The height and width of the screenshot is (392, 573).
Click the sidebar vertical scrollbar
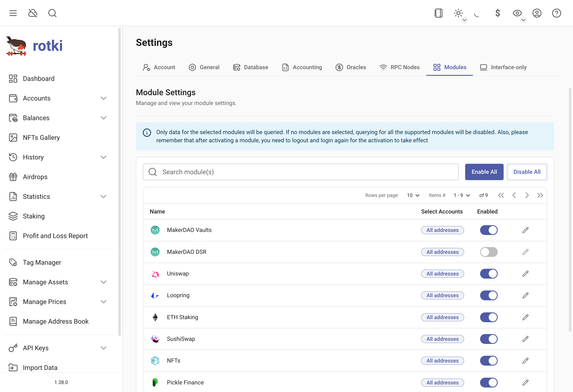(x=120, y=182)
